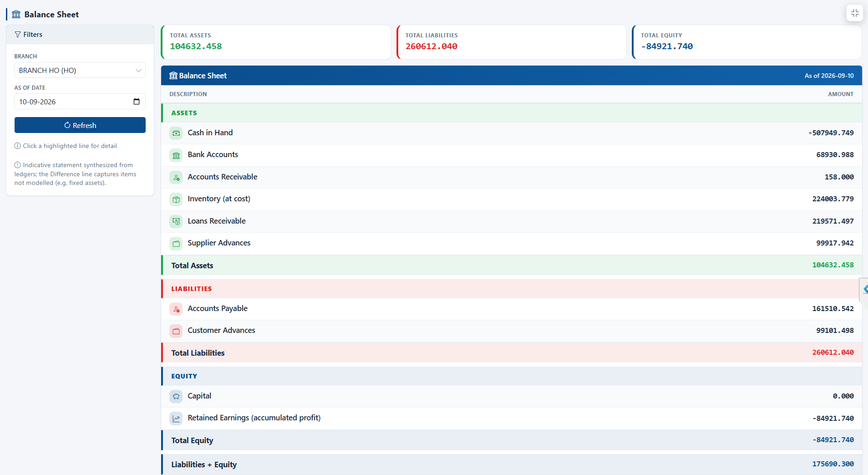Click the exit fullscreen icon at top right

pos(855,13)
